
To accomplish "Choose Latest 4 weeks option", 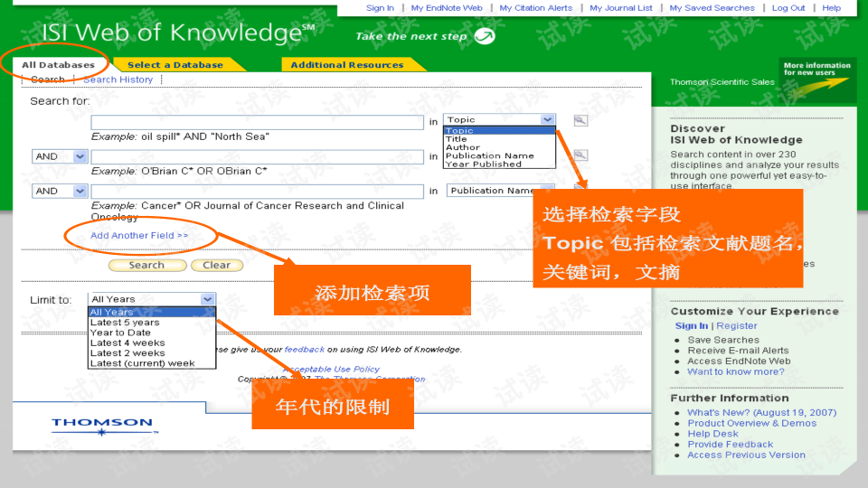I will click(x=127, y=343).
